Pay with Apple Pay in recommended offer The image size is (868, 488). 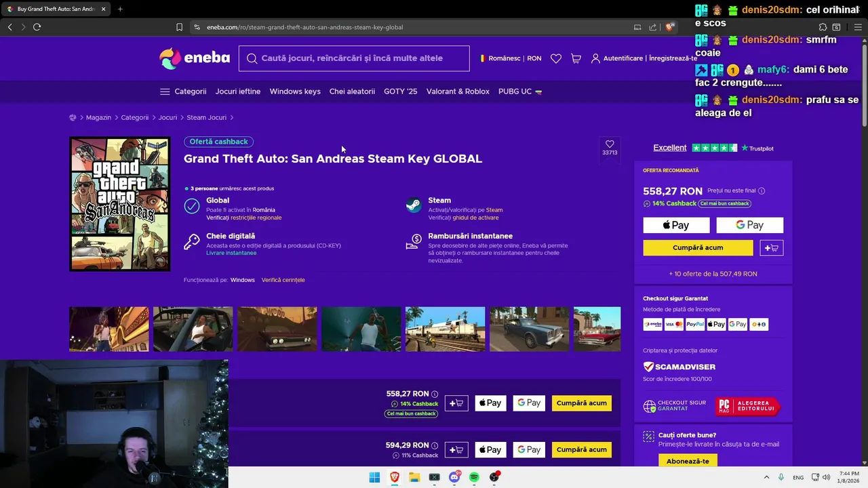(676, 225)
